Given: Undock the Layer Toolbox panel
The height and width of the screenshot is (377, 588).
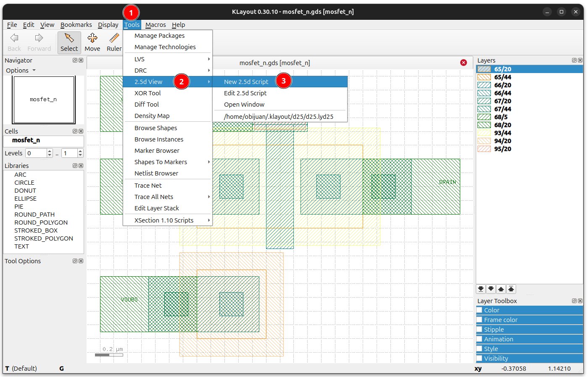Looking at the screenshot, I should pos(574,301).
